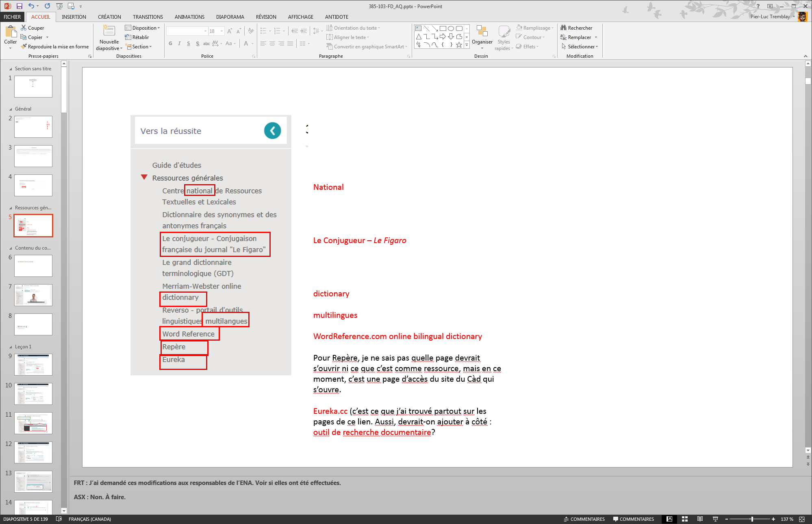
Task: Start slideshow from status bar icon
Action: (x=715, y=519)
